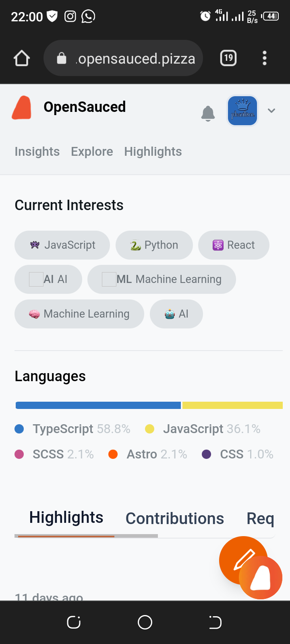
Task: Toggle the AI interest chip
Action: pos(48,279)
